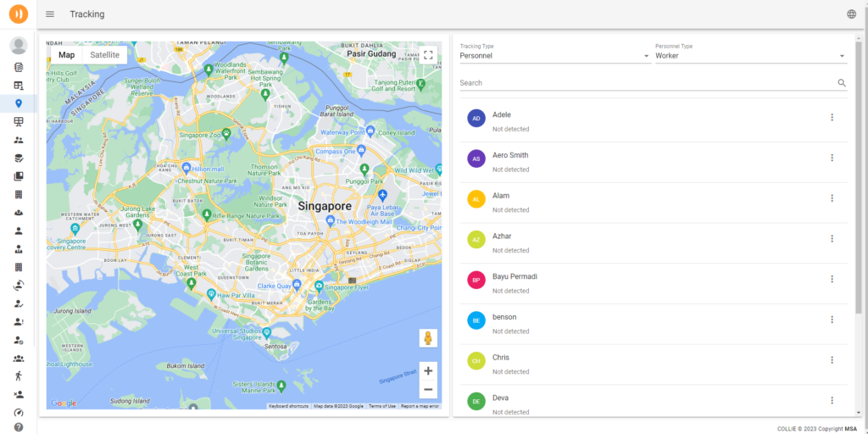
Task: Click the AD avatar badge
Action: [476, 118]
